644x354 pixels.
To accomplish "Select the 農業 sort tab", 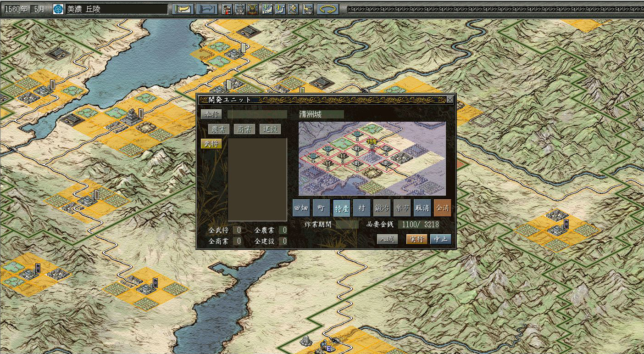I will click(x=219, y=129).
